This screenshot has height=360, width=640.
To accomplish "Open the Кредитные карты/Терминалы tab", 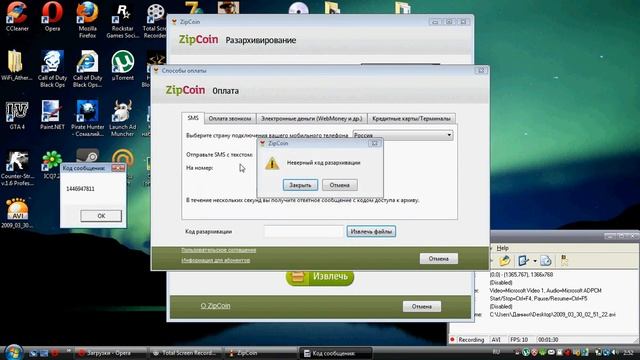I will click(x=411, y=118).
